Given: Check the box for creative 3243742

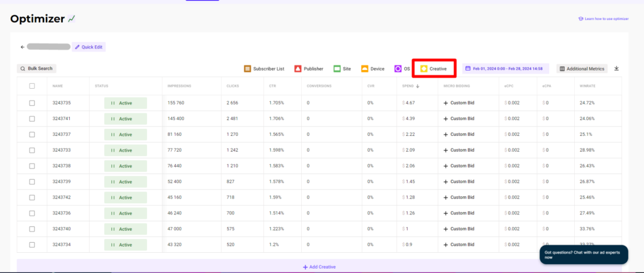Looking at the screenshot, I should tap(32, 198).
